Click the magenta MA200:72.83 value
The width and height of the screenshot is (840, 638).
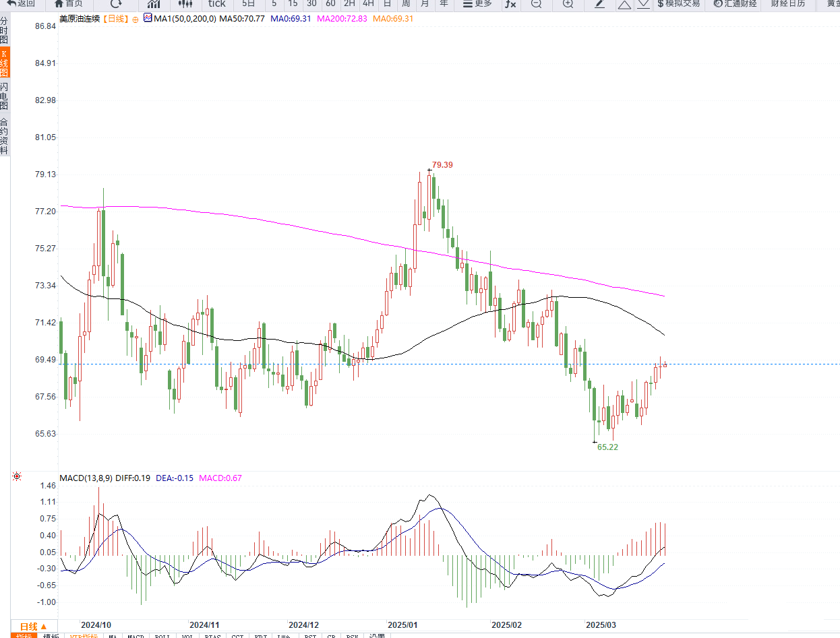342,19
